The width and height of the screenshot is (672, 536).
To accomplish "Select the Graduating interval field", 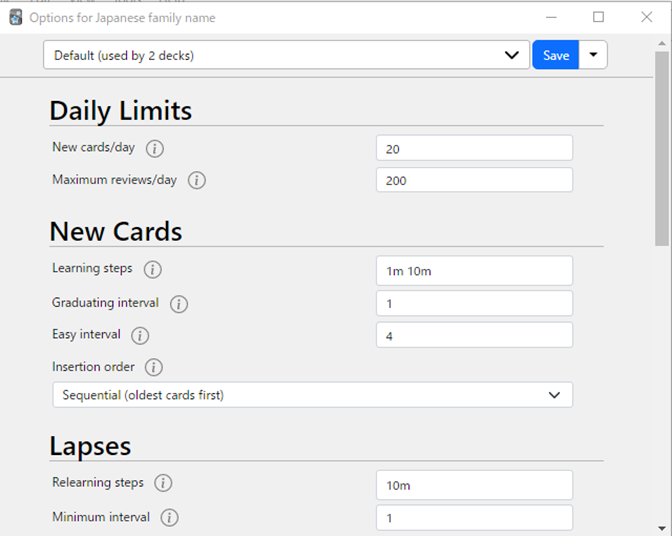I will coord(474,303).
